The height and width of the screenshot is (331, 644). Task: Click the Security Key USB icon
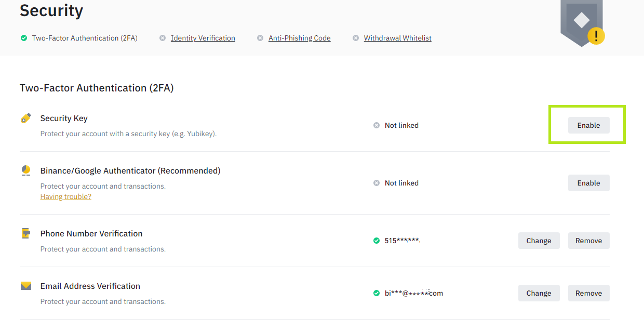(x=26, y=118)
